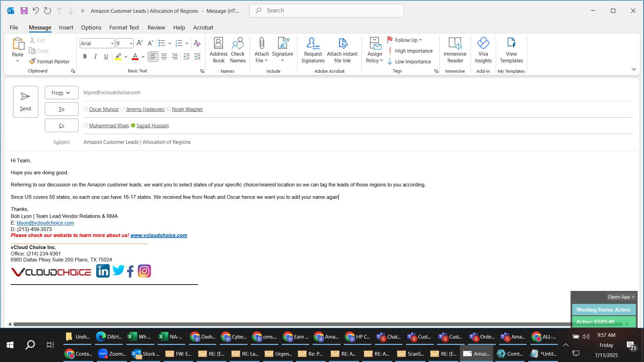Toggle Align Left formatting

pyautogui.click(x=153, y=57)
